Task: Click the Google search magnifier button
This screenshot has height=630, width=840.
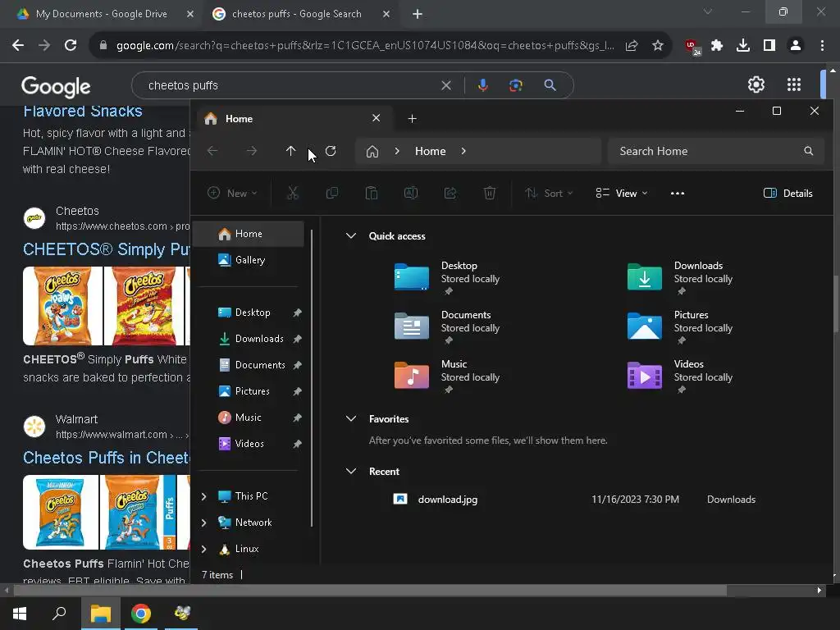Action: (550, 85)
